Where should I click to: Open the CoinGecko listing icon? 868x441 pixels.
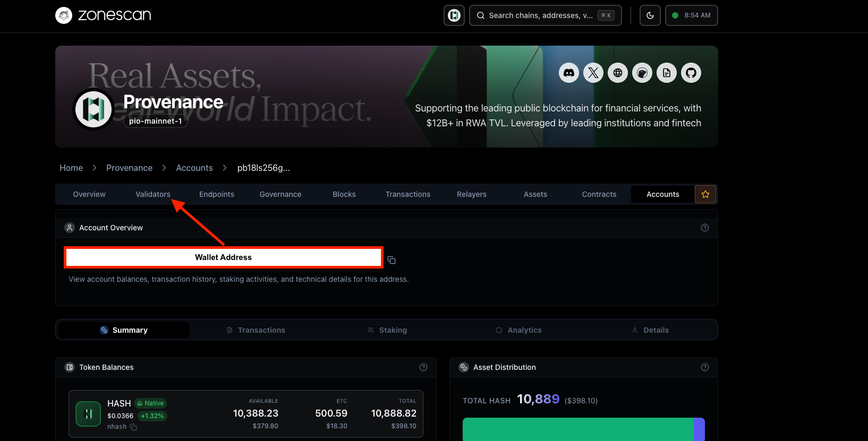(x=642, y=73)
